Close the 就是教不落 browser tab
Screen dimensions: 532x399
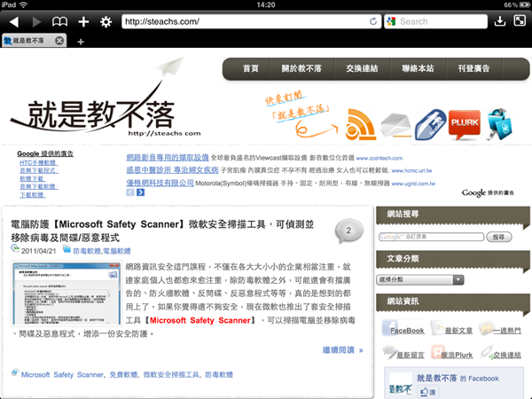point(59,41)
